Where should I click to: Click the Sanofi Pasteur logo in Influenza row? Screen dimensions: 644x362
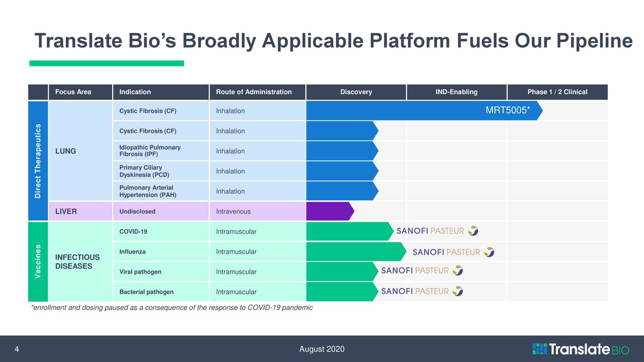[453, 251]
